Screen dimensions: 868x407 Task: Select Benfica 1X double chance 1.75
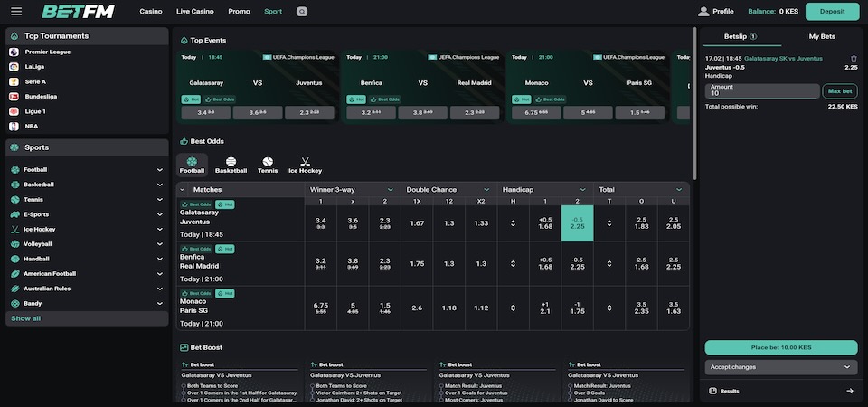point(417,263)
